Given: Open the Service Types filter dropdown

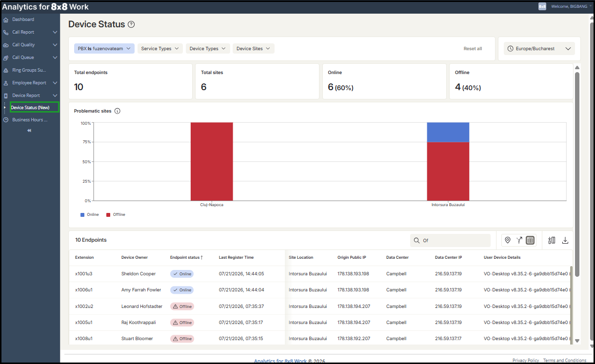Looking at the screenshot, I should (159, 49).
